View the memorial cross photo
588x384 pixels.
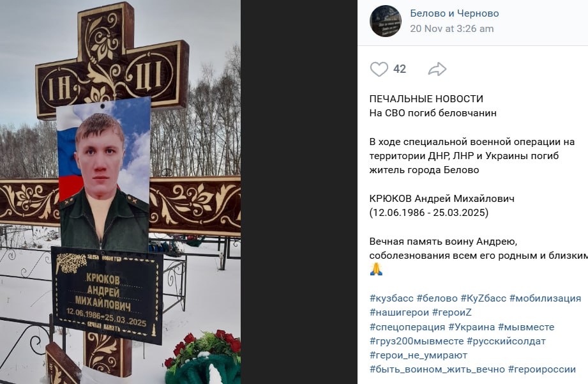pos(120,192)
